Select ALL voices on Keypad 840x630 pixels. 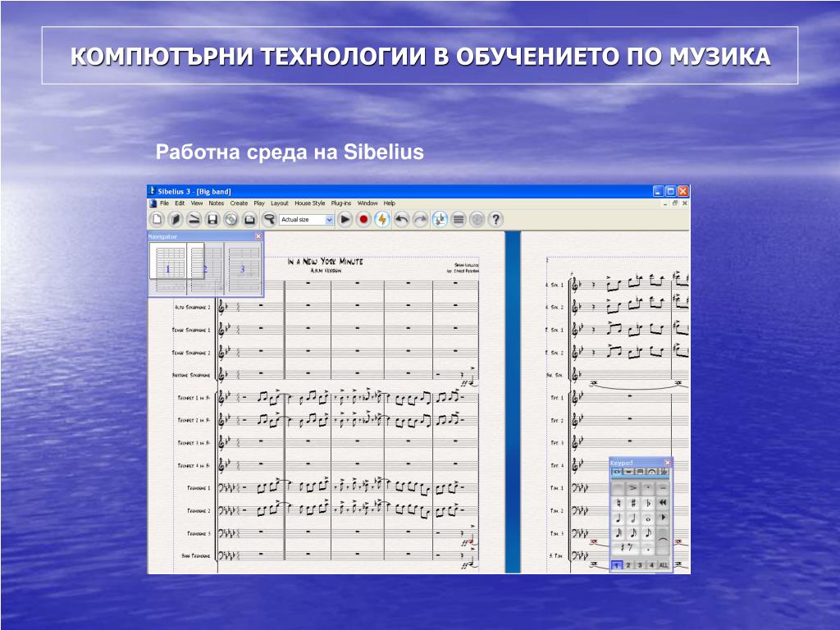click(664, 565)
